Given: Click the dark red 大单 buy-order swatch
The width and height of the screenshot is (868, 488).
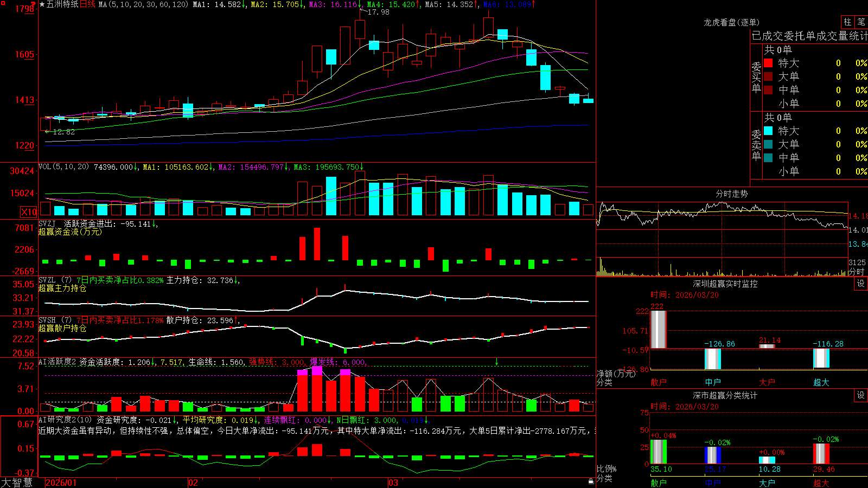Looking at the screenshot, I should click(768, 76).
